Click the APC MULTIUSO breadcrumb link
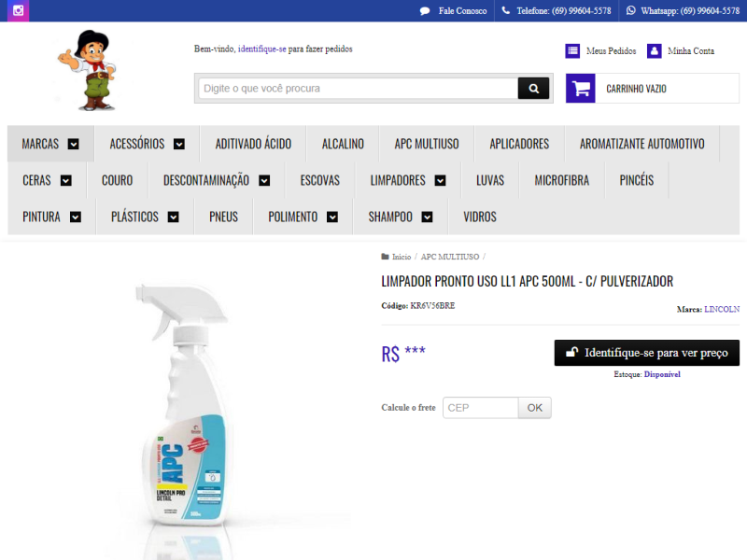The image size is (747, 560). [x=450, y=257]
